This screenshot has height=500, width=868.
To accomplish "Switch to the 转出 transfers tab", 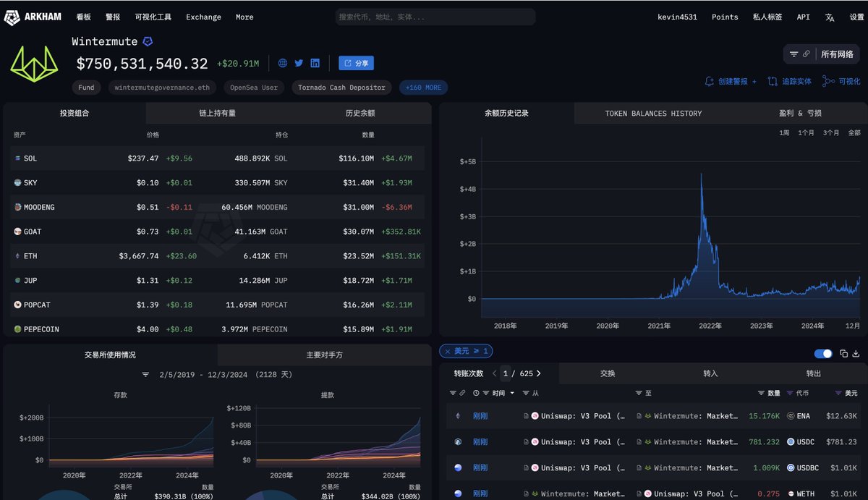I will click(x=814, y=373).
